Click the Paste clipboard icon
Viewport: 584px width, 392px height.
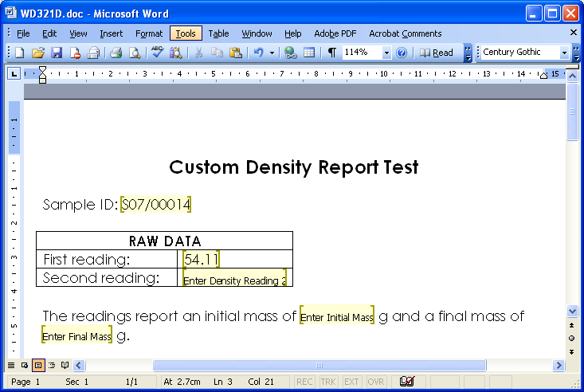(235, 53)
